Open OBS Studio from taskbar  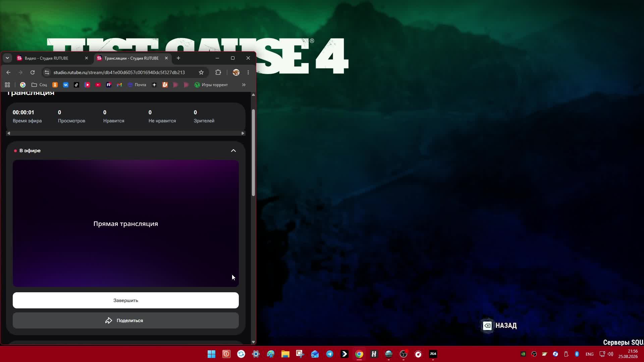[404, 354]
